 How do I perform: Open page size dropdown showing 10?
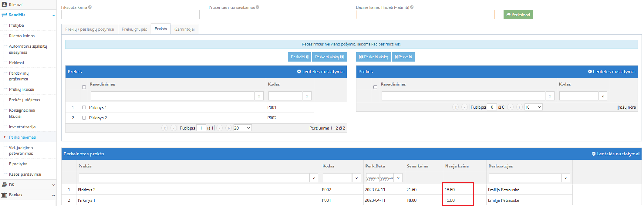pyautogui.click(x=533, y=107)
